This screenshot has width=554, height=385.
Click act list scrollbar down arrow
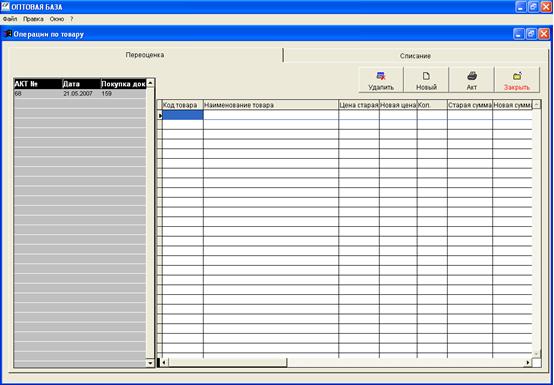(150, 363)
